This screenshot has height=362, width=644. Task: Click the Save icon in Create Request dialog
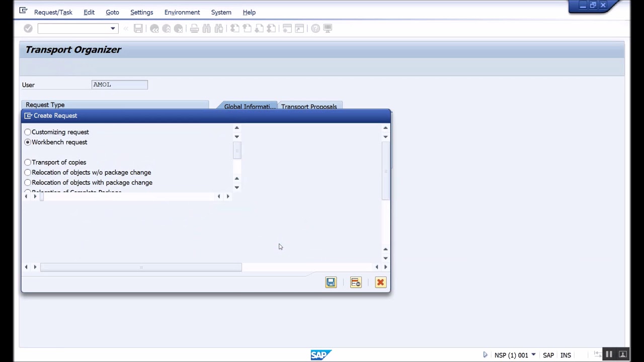(331, 283)
